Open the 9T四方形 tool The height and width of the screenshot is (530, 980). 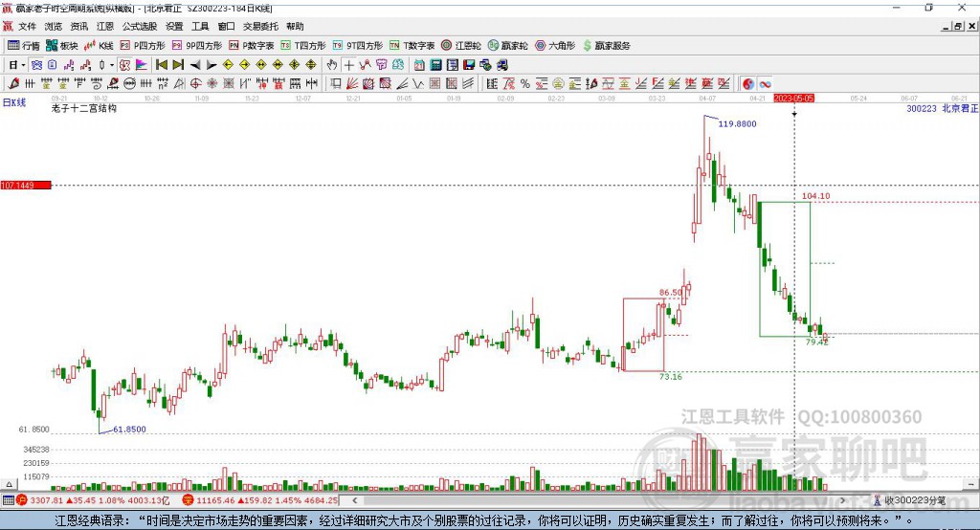click(x=358, y=46)
